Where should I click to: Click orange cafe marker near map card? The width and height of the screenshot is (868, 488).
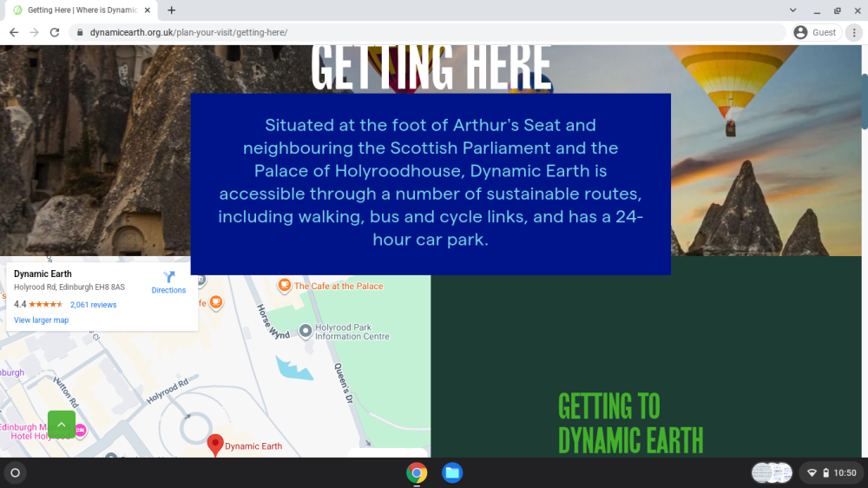click(216, 302)
